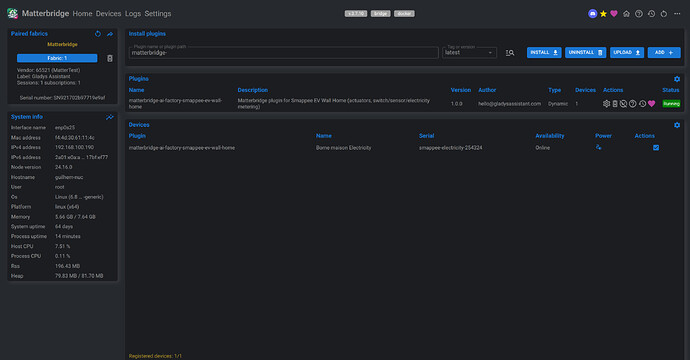Click the Registered devices: 1/1 text
The width and height of the screenshot is (690, 360).
[x=155, y=356]
